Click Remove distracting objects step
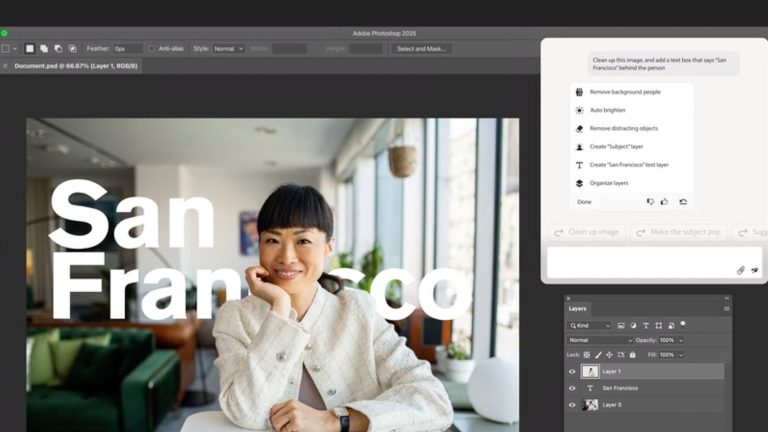 click(624, 128)
